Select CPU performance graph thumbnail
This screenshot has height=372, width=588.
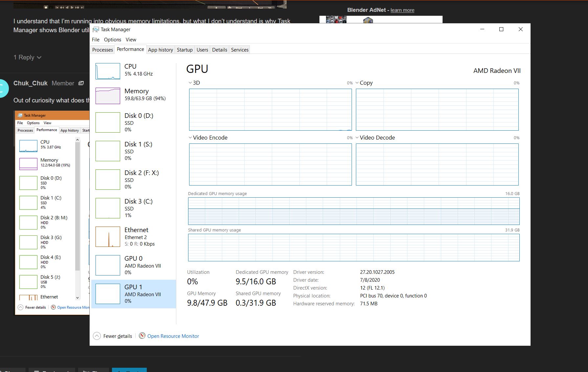pyautogui.click(x=108, y=71)
